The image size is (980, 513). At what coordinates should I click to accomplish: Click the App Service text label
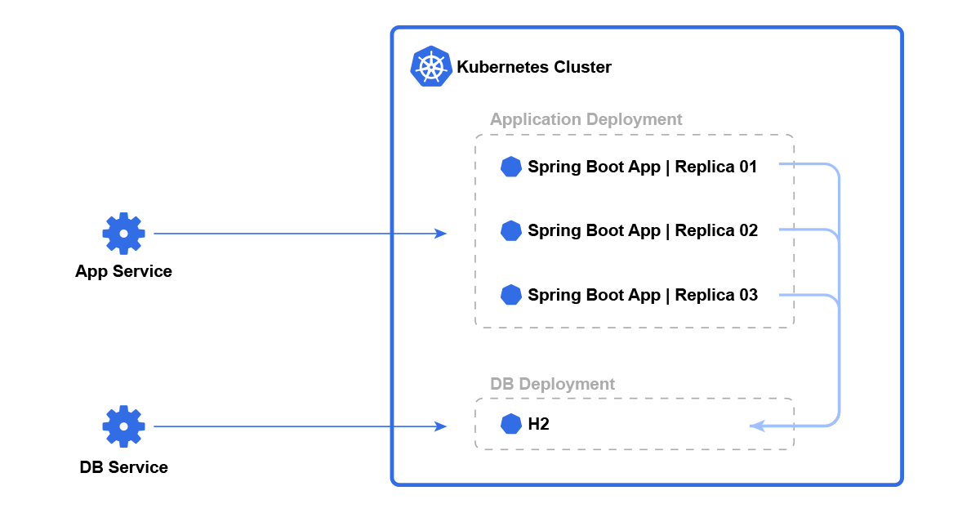pos(123,271)
